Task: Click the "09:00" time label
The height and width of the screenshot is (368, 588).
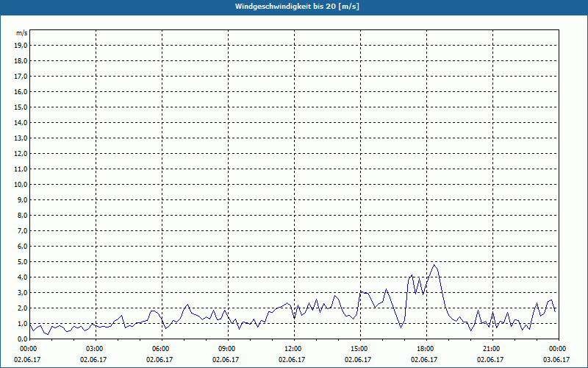Action: point(228,349)
